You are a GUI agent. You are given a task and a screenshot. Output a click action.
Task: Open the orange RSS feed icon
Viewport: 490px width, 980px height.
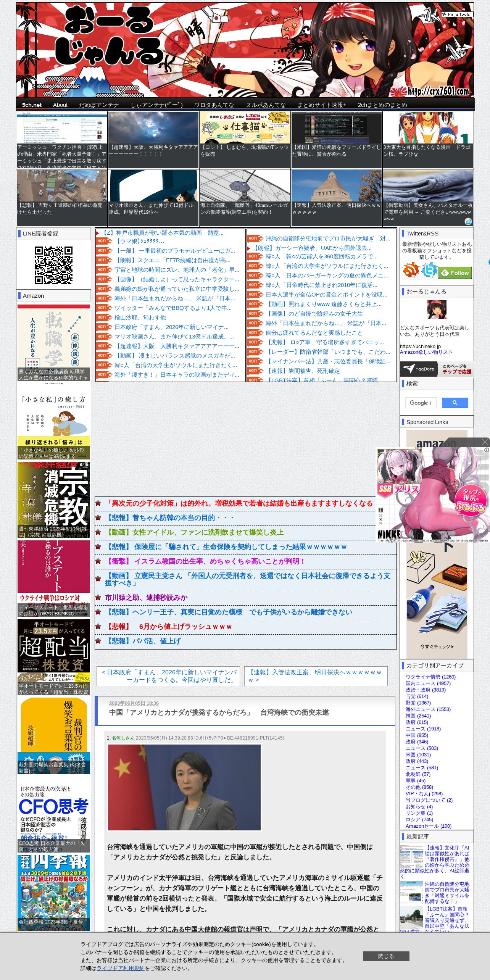(411, 270)
